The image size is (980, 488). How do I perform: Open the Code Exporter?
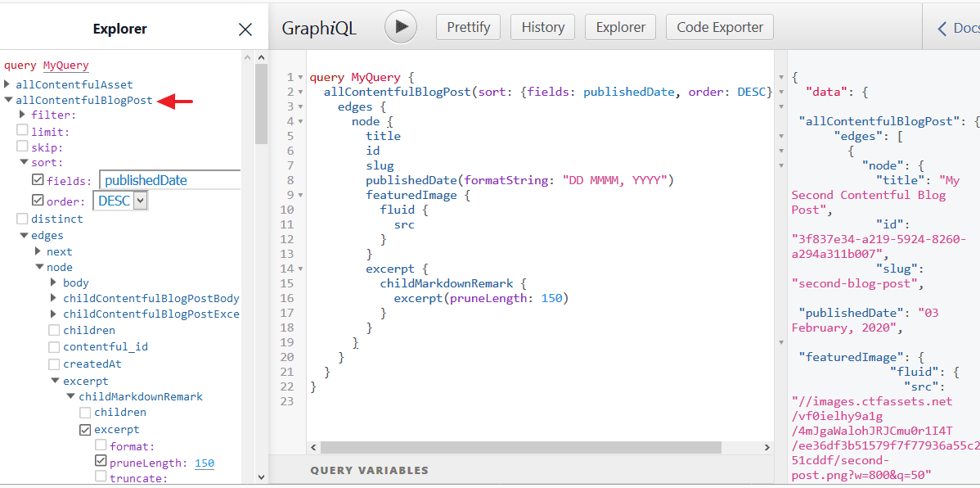(719, 26)
